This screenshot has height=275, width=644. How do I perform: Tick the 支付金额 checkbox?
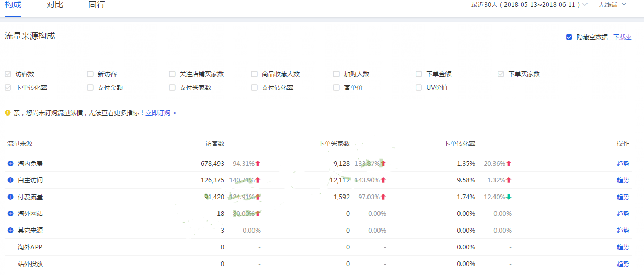click(90, 88)
